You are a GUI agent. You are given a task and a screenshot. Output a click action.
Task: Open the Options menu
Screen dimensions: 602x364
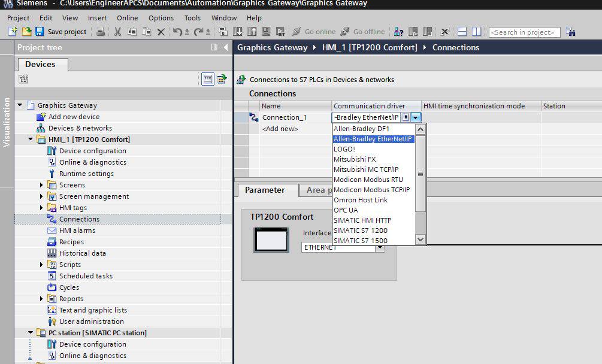point(161,17)
